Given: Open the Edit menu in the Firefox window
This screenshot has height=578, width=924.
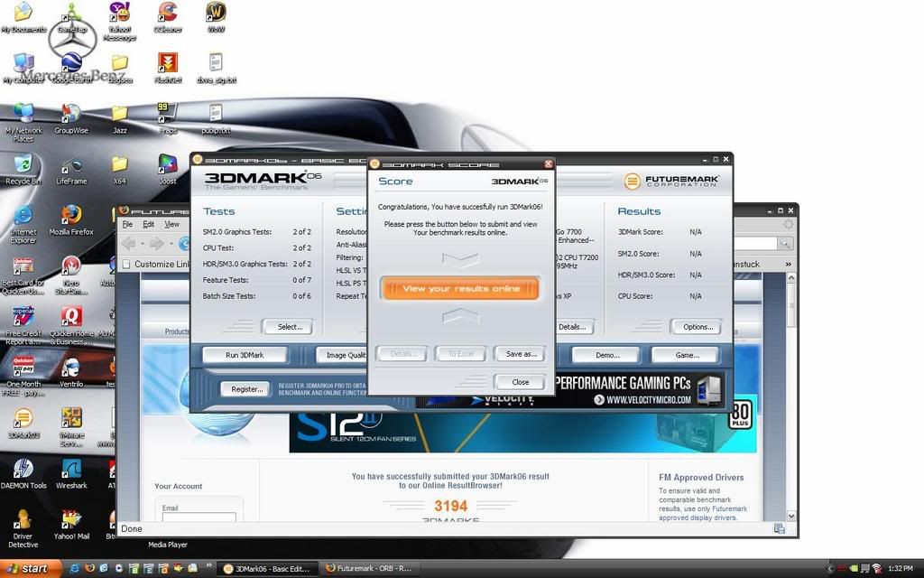Looking at the screenshot, I should tap(149, 224).
